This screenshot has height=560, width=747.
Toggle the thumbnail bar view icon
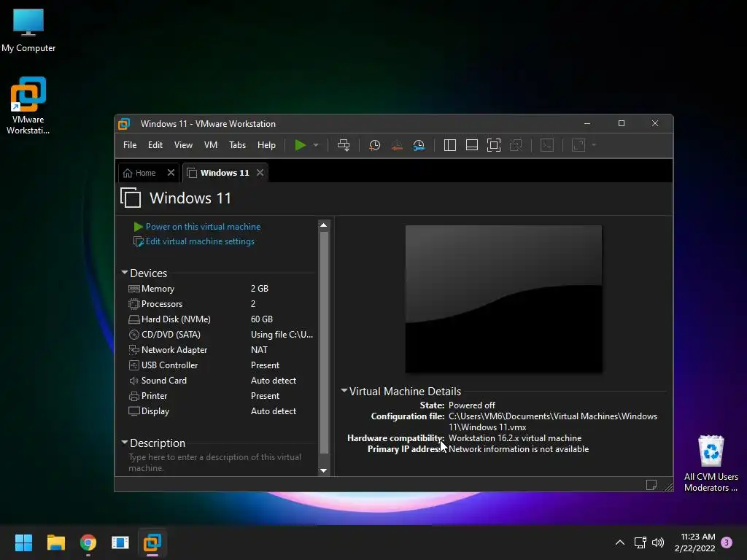472,145
